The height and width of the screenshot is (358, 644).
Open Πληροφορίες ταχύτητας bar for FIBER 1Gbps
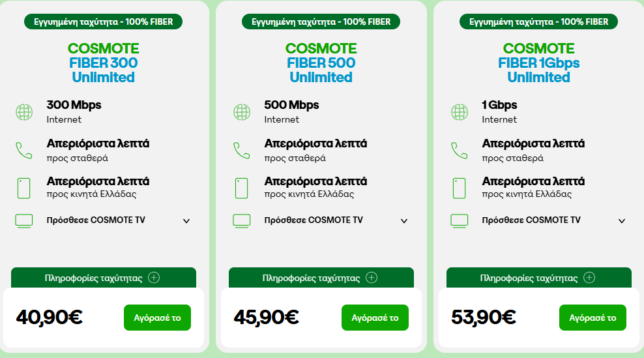539,278
